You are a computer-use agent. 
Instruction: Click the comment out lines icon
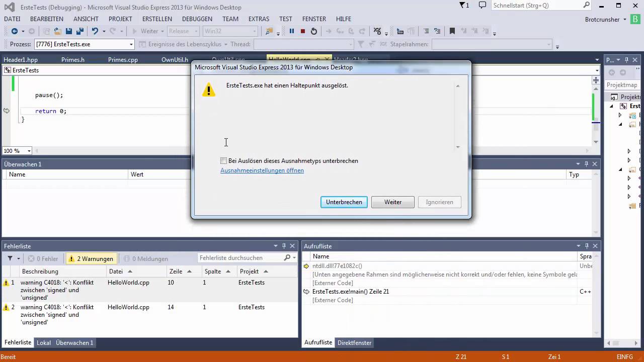coord(426,31)
